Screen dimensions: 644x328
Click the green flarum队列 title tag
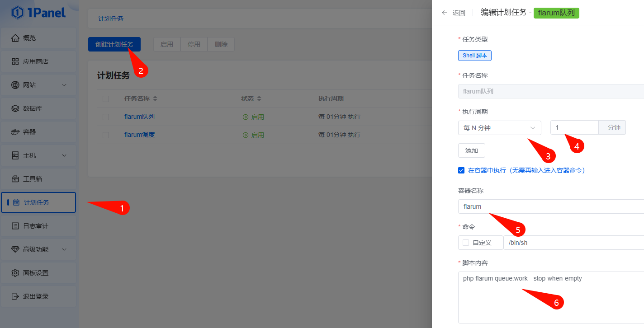556,13
